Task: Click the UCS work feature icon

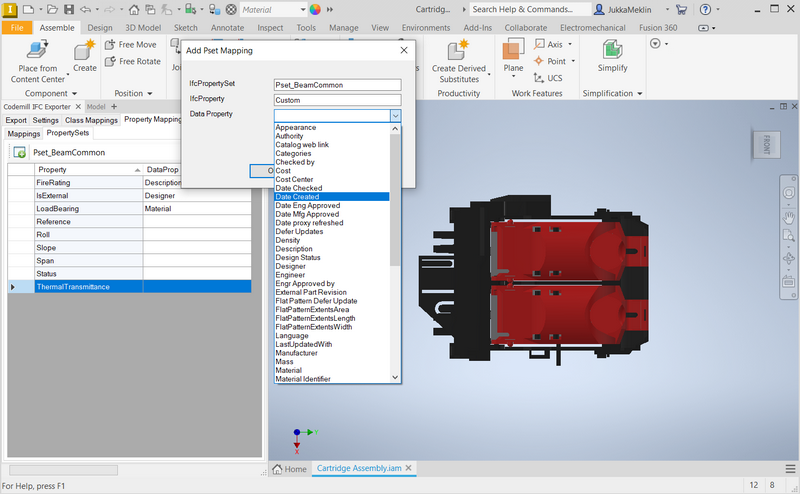Action: click(547, 77)
